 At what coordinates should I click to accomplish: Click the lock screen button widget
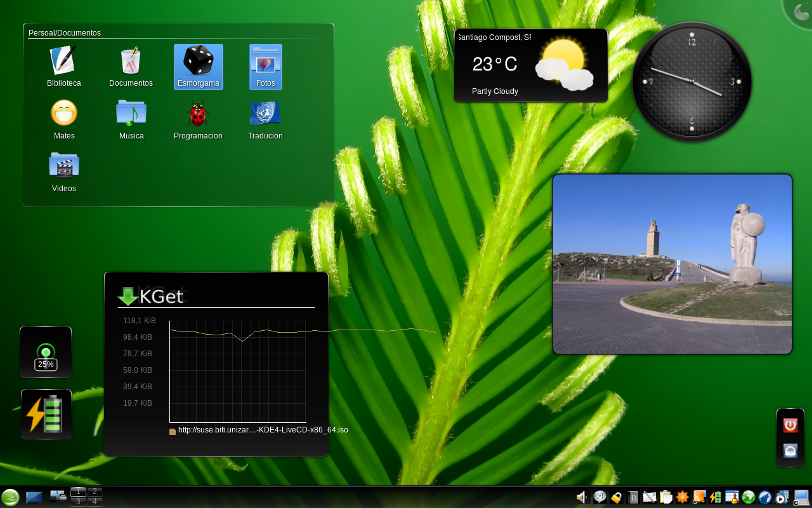click(790, 450)
